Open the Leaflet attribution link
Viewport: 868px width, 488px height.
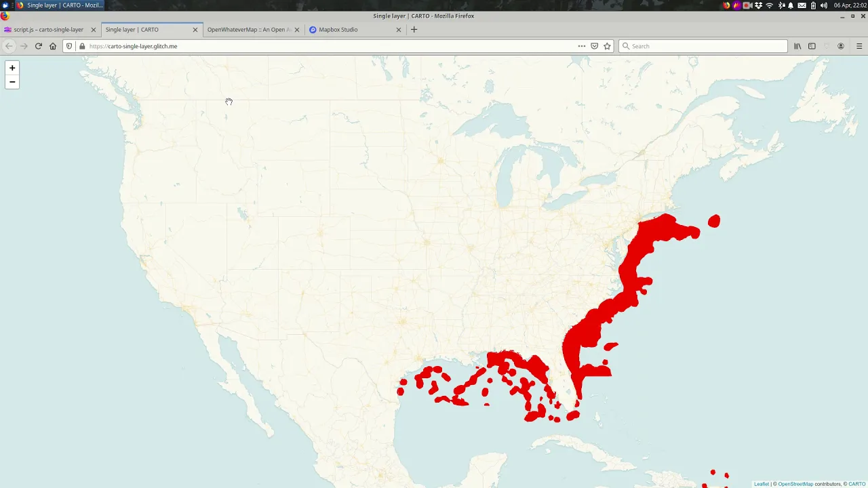(x=762, y=484)
